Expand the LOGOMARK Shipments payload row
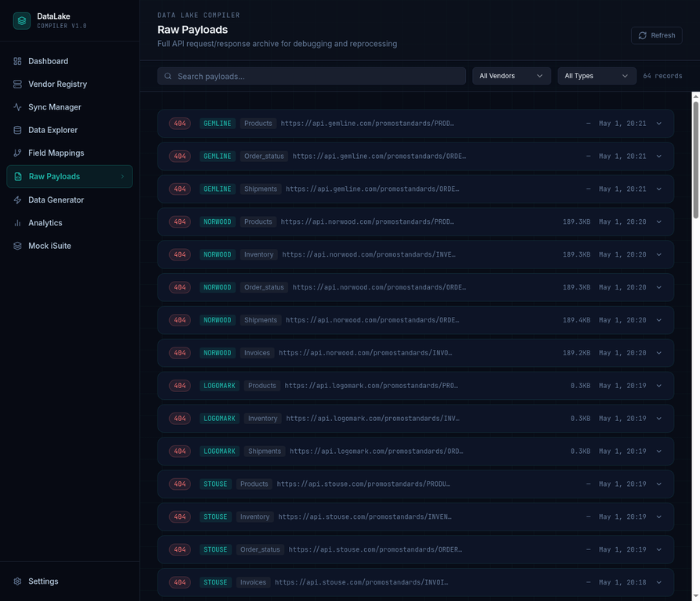700x601 pixels. (416, 452)
